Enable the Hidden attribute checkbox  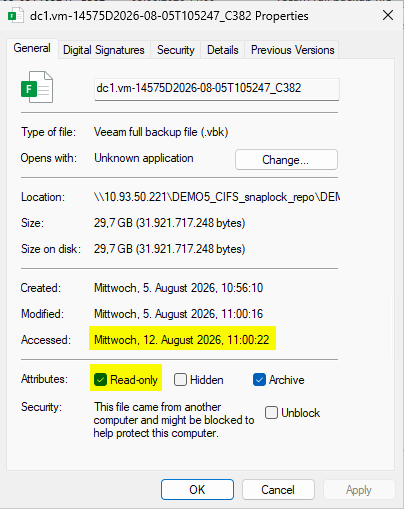180,380
